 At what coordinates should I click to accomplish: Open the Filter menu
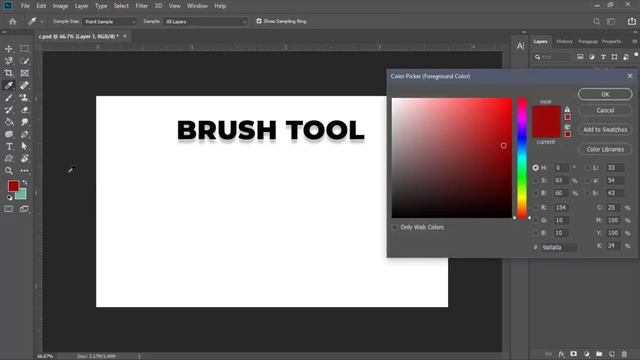(142, 6)
